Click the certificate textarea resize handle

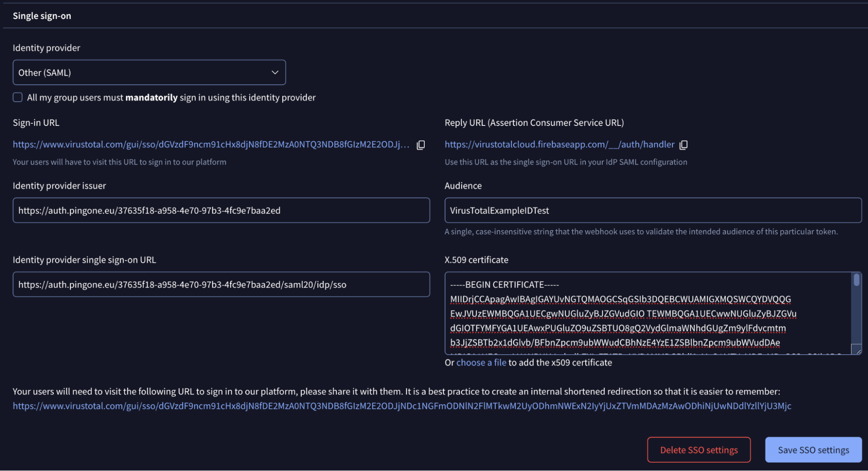click(x=858, y=350)
